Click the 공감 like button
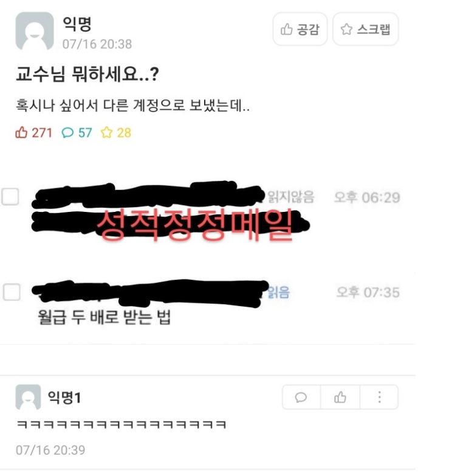This screenshot has width=455, height=476. 300,29
